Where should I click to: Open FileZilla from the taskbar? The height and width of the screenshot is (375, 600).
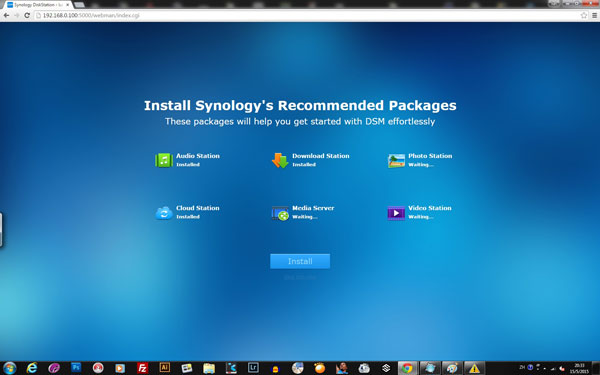click(142, 368)
